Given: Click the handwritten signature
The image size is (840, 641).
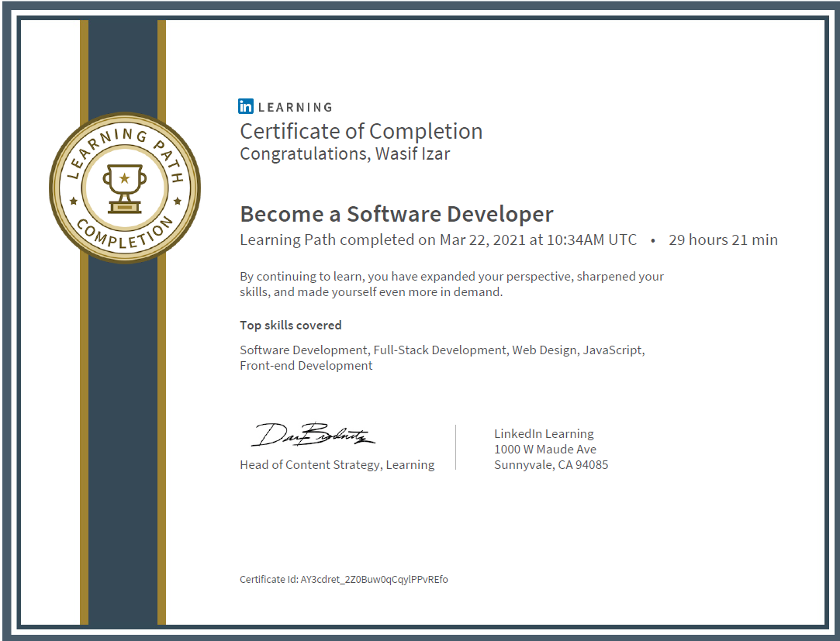Looking at the screenshot, I should pyautogui.click(x=313, y=435).
